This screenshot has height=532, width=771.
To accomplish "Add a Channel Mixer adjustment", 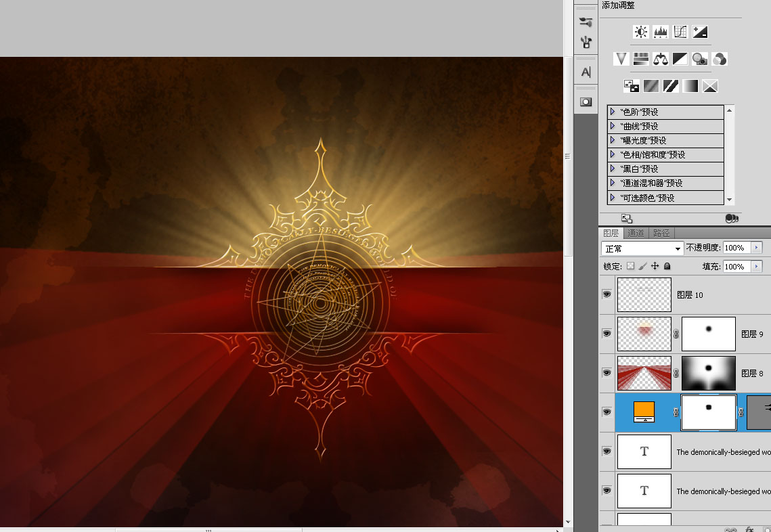I will pos(720,60).
